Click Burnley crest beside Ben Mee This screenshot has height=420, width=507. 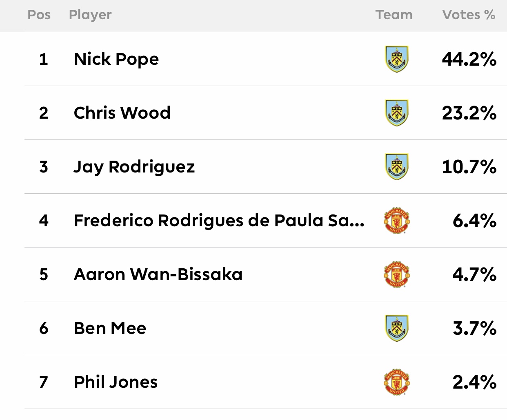point(396,328)
